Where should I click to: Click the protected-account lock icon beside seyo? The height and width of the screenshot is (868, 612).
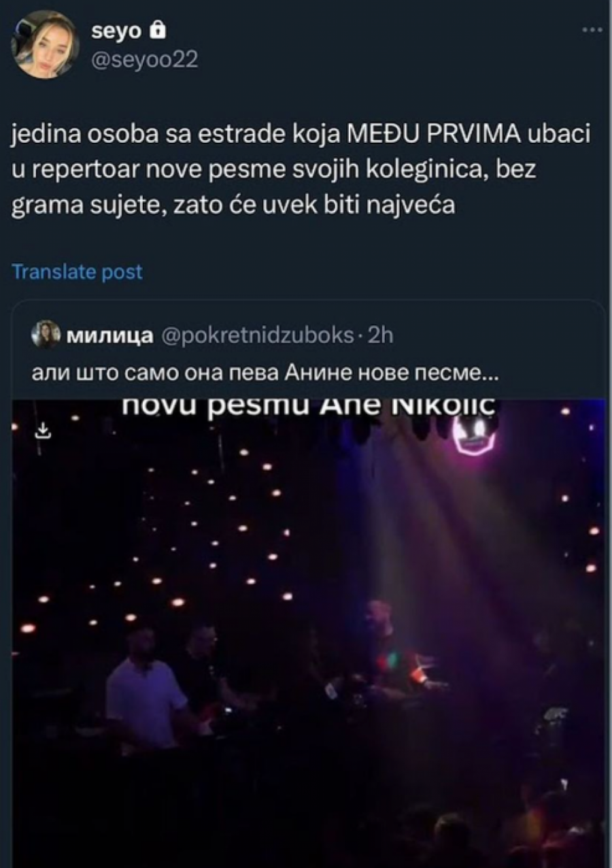pos(158,30)
